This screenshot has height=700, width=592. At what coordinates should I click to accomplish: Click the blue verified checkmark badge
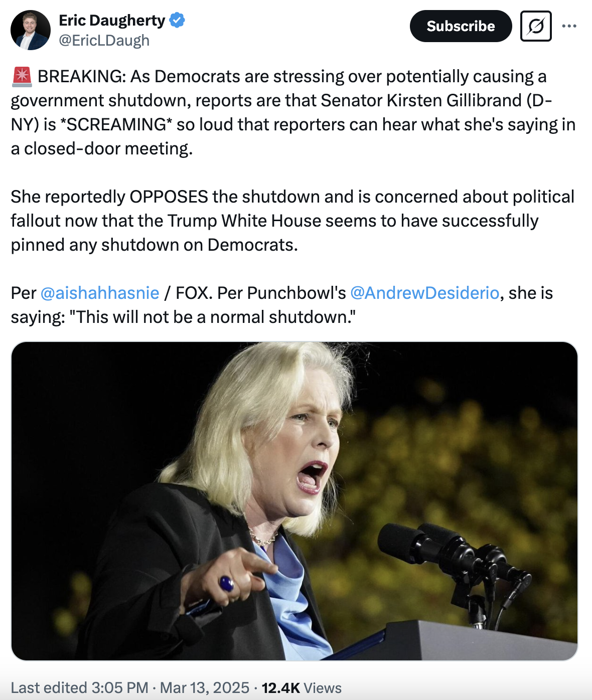(177, 21)
